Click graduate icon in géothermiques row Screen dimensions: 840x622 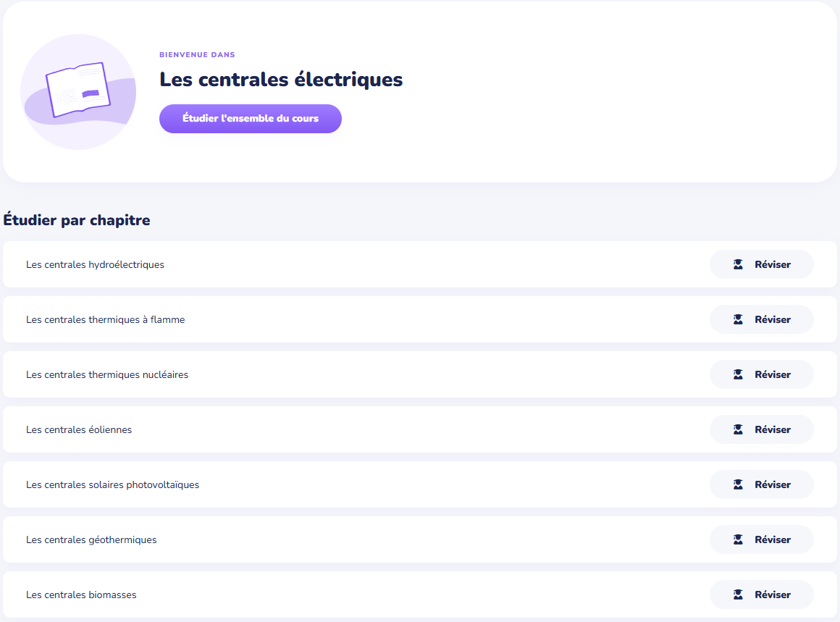pos(738,539)
